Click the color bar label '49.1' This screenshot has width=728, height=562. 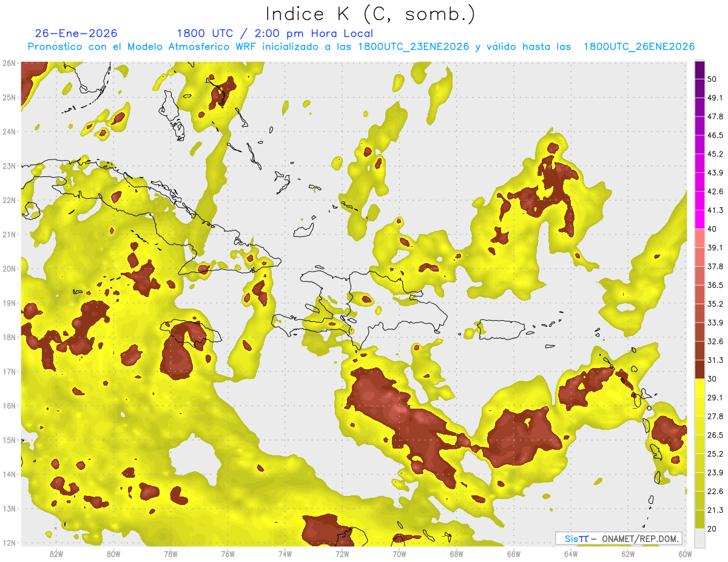click(715, 98)
